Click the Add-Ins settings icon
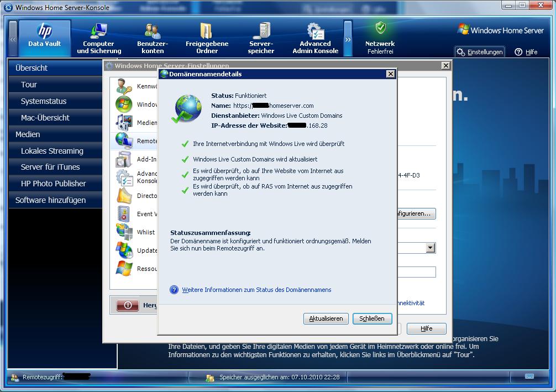 click(x=124, y=159)
